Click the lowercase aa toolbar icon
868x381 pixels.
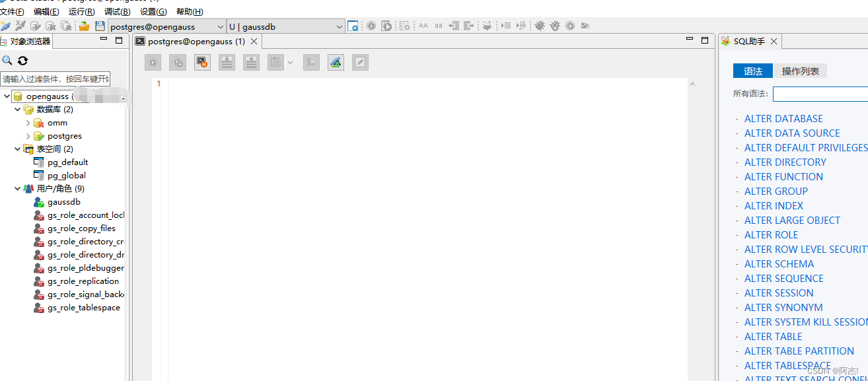coord(439,26)
